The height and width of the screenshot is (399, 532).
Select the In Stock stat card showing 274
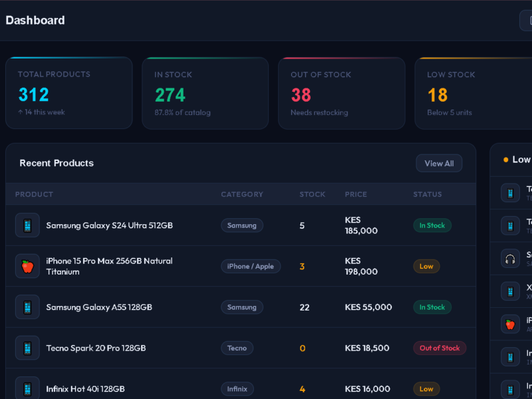click(x=205, y=93)
